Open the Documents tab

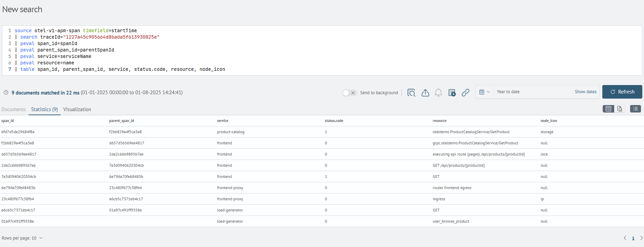point(14,109)
